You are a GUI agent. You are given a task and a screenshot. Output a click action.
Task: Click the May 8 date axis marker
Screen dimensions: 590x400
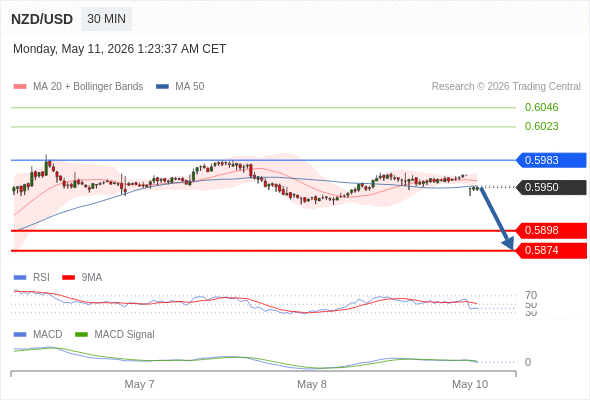(312, 384)
